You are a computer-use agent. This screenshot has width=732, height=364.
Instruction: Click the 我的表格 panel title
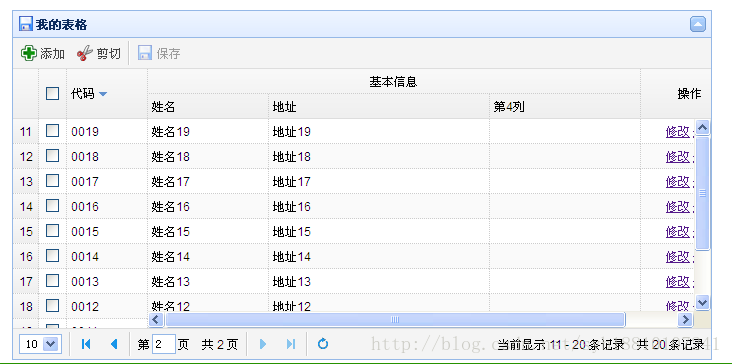coord(61,24)
